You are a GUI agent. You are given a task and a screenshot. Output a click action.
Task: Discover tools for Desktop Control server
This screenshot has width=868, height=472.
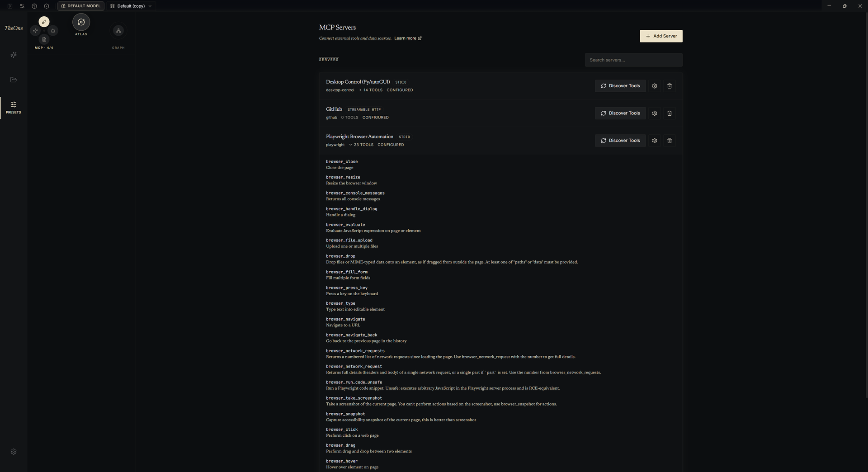click(620, 86)
